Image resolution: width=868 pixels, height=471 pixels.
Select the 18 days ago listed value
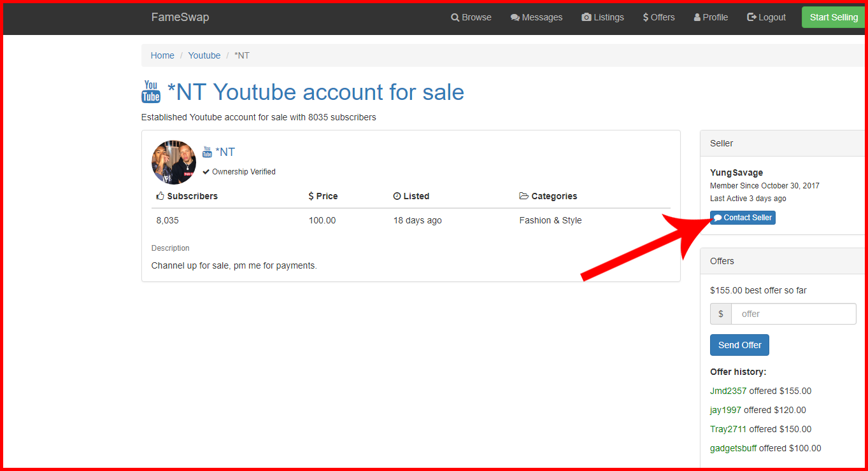[417, 220]
